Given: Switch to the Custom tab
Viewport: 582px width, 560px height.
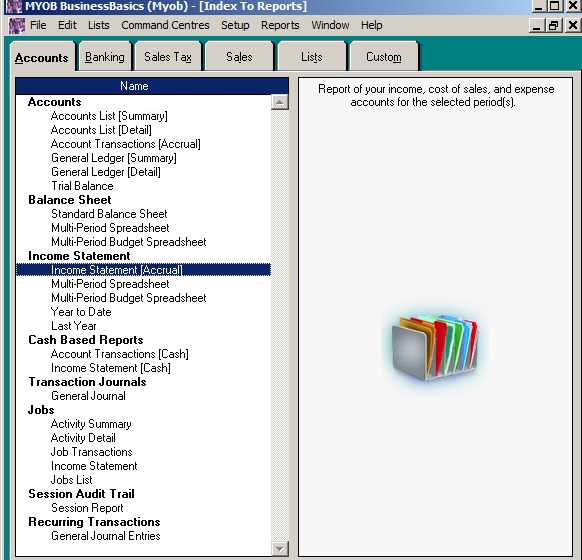Looking at the screenshot, I should coord(384,57).
